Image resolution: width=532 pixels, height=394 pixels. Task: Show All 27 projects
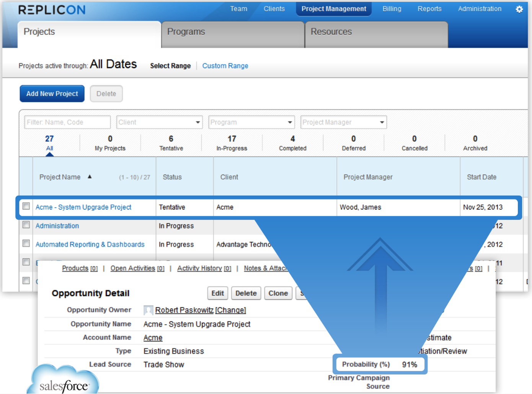[x=49, y=143]
